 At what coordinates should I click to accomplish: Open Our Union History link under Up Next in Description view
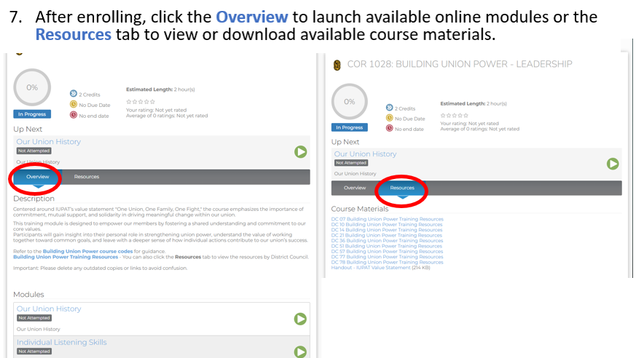[49, 141]
